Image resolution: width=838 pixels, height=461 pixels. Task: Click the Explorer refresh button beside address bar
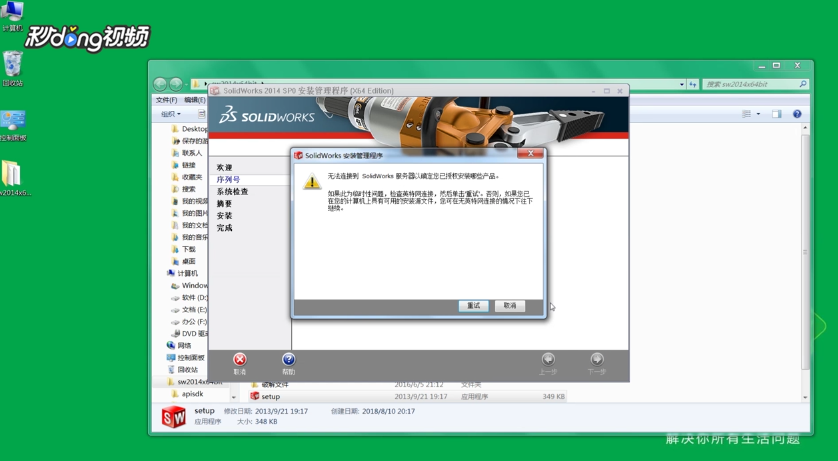pyautogui.click(x=693, y=84)
